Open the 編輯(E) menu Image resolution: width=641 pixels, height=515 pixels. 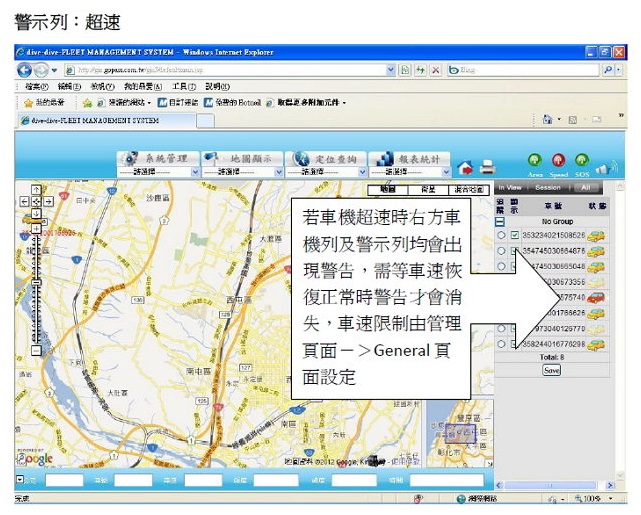click(69, 87)
